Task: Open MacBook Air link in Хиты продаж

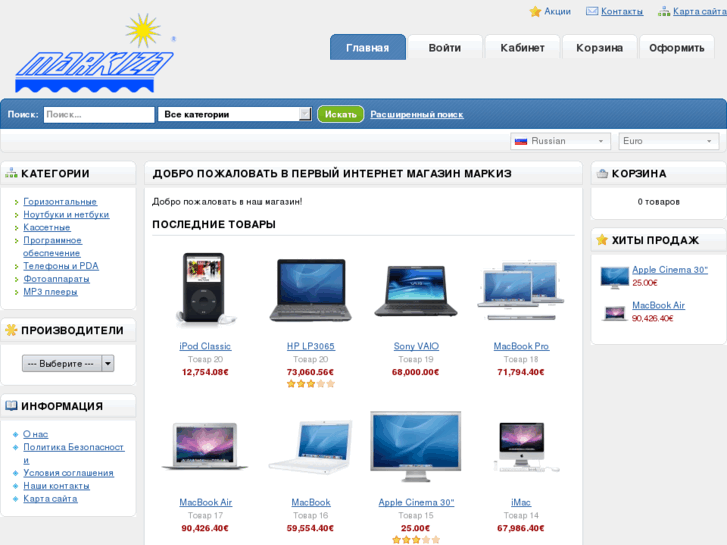Action: [x=658, y=305]
